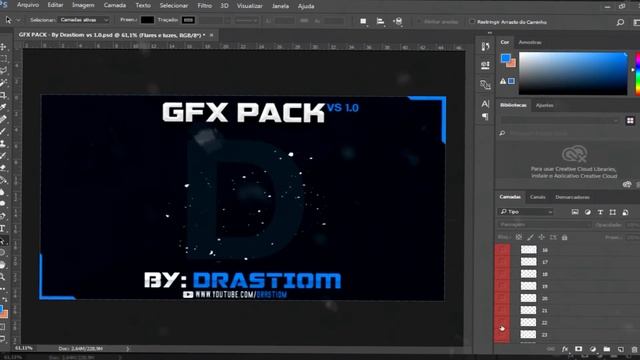Toggle lock position on layer

(x=542, y=237)
